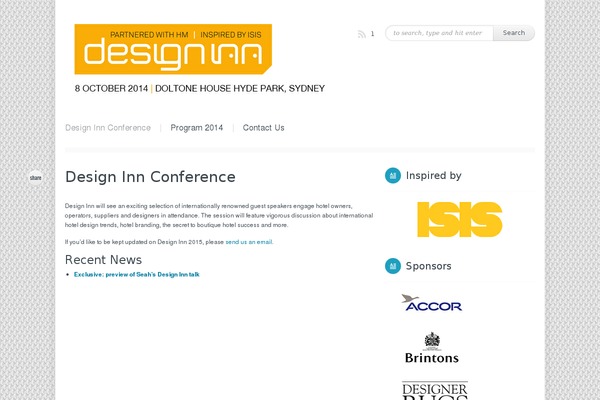Screen dimensions: 600x400
Task: Open the Designer Rugs sponsor logo
Action: (x=435, y=390)
